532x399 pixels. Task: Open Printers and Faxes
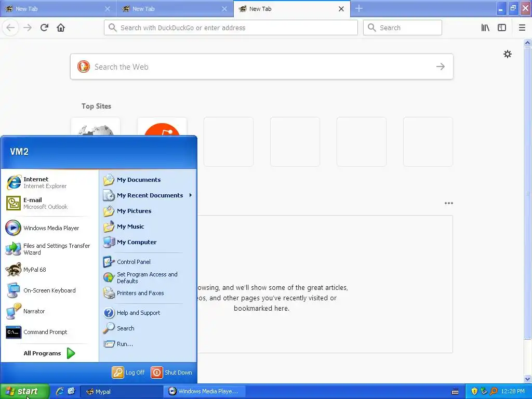pyautogui.click(x=148, y=293)
